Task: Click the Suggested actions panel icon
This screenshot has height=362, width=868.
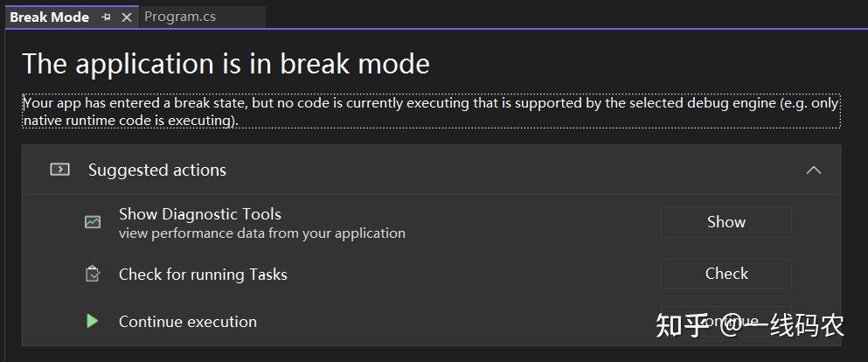Action: pos(59,170)
